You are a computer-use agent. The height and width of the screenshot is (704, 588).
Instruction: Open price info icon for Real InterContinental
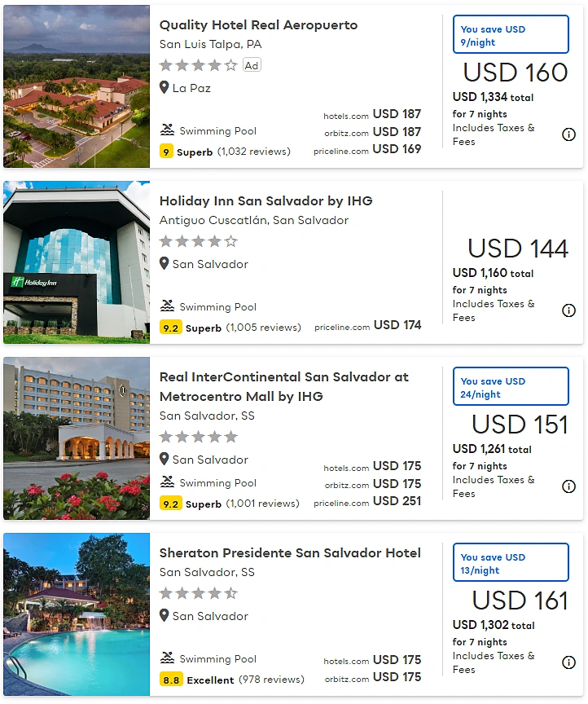[x=568, y=486]
